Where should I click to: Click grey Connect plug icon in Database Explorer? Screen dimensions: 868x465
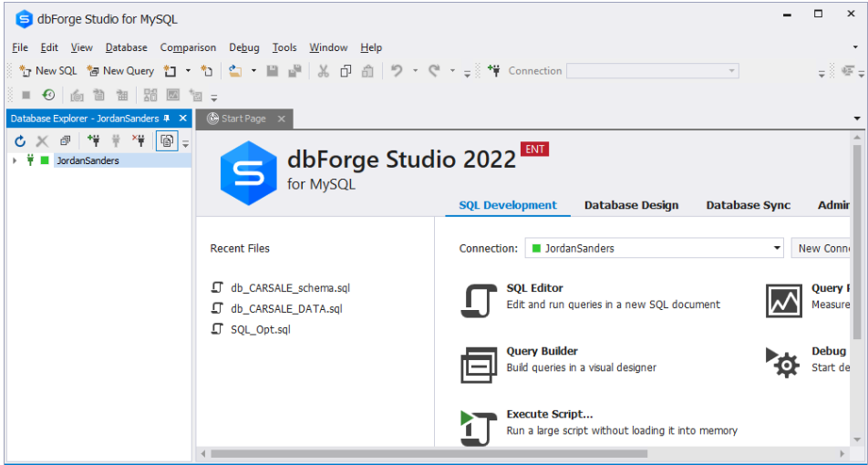tap(116, 141)
